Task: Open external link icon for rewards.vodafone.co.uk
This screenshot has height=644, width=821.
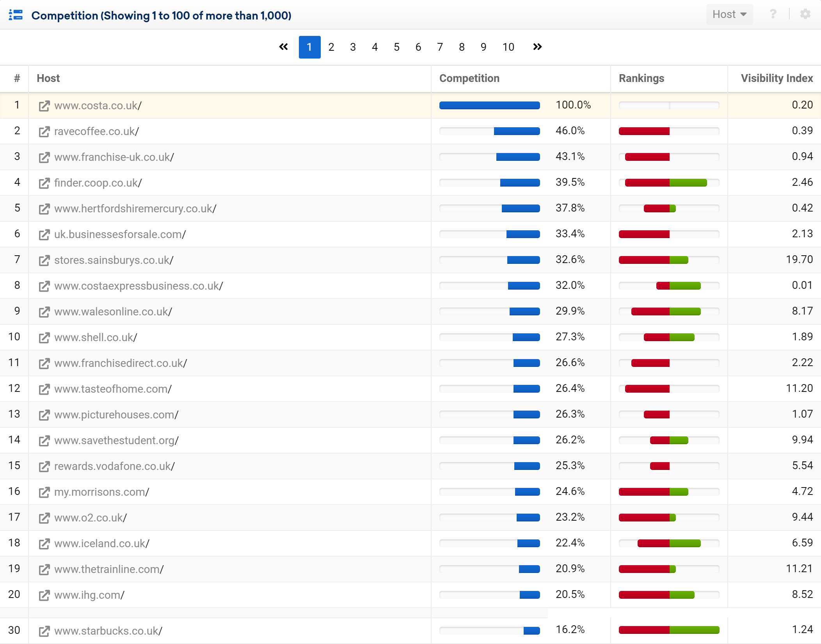Action: point(44,466)
